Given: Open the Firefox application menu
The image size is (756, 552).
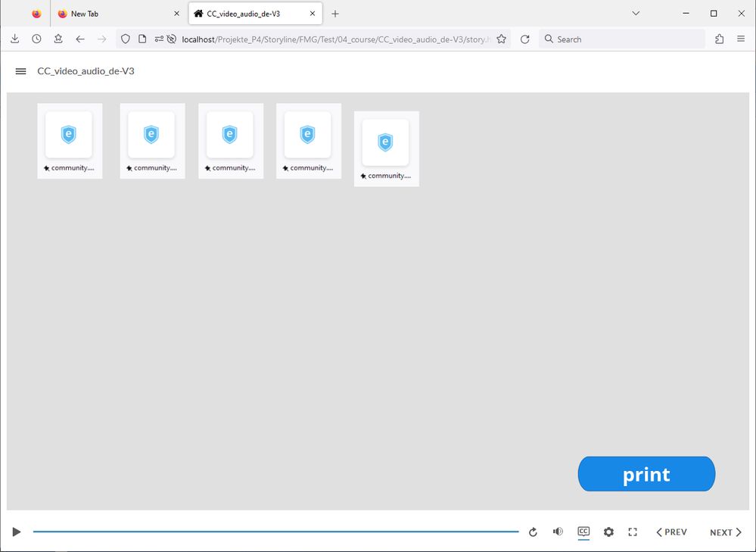Looking at the screenshot, I should coord(741,39).
